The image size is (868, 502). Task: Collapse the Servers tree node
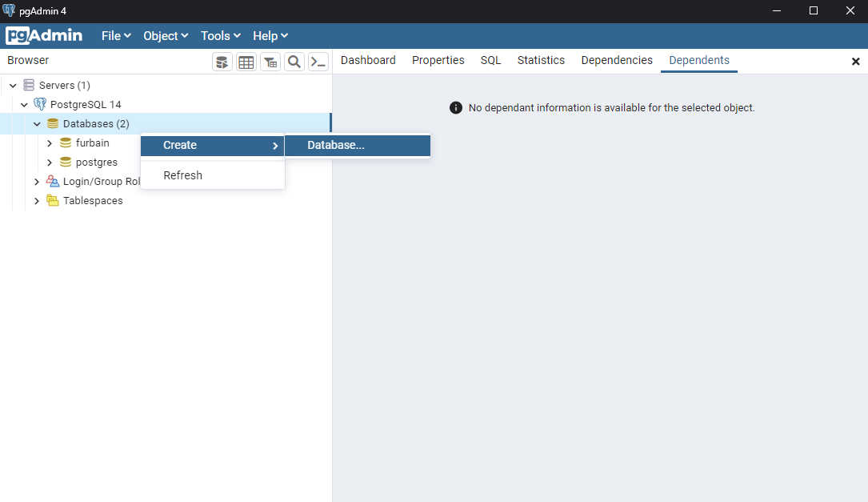(14, 86)
